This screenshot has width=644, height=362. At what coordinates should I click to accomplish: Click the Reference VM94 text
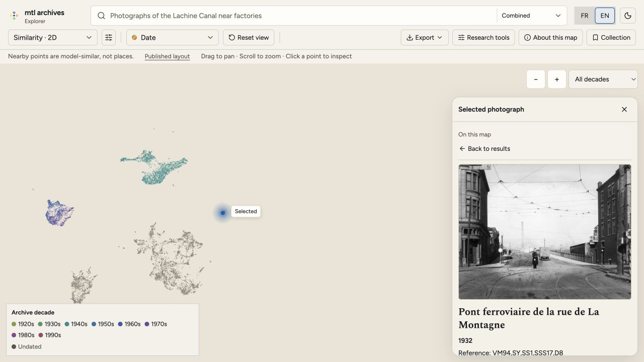(x=511, y=353)
